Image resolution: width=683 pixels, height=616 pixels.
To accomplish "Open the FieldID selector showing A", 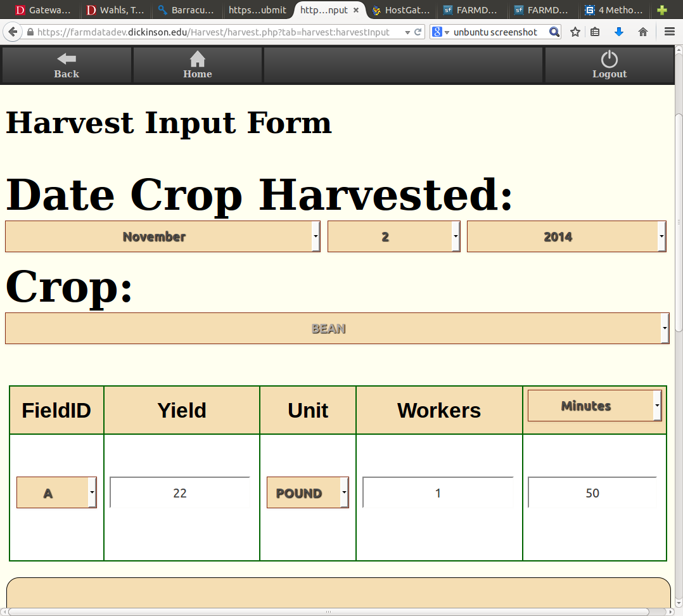I will click(56, 492).
